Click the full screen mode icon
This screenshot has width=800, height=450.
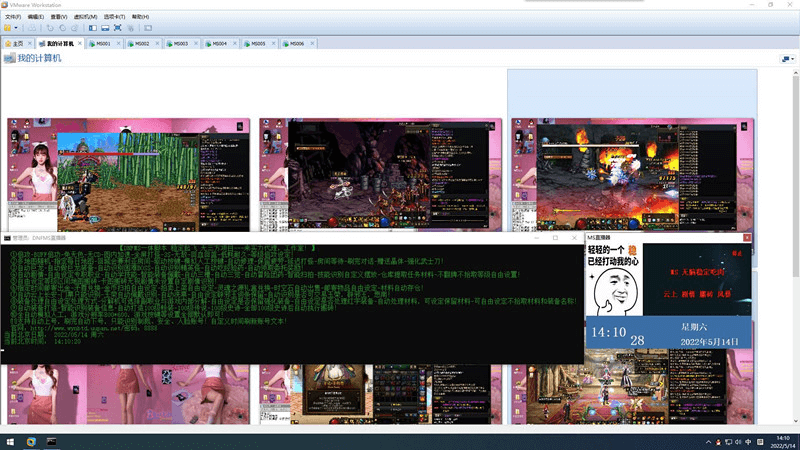coord(117,28)
